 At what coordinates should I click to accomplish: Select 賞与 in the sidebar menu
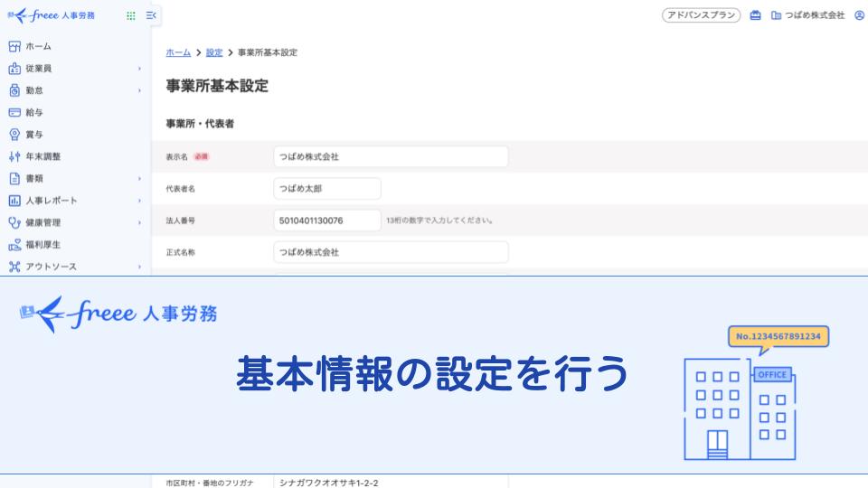(34, 135)
